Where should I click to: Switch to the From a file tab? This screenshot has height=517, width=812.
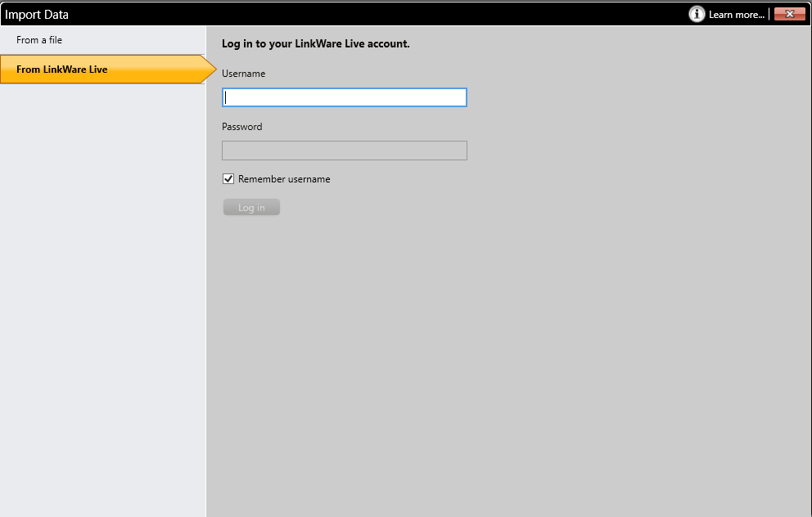coord(39,40)
